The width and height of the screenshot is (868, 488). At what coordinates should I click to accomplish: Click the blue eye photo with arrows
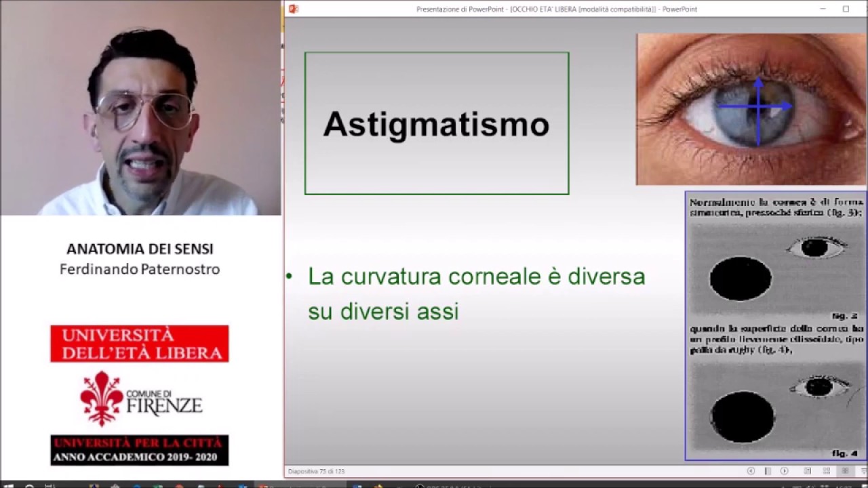point(751,109)
